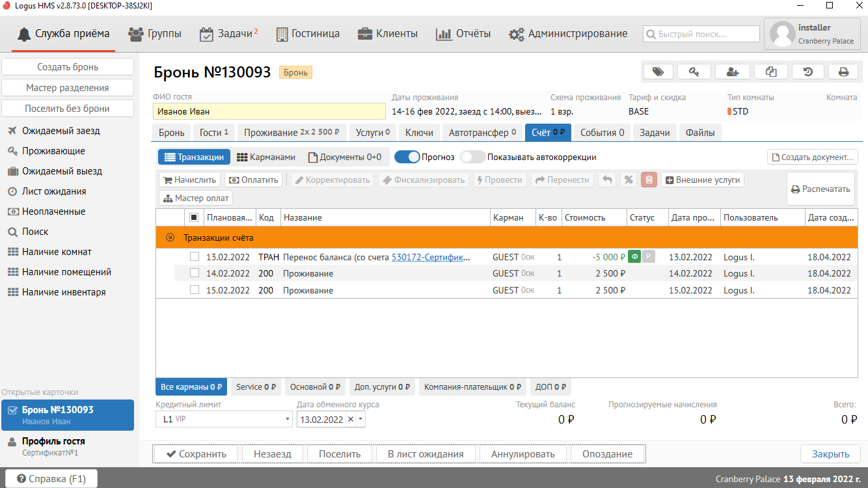Click the key icon button in booking header
The height and width of the screenshot is (488, 868).
[694, 72]
